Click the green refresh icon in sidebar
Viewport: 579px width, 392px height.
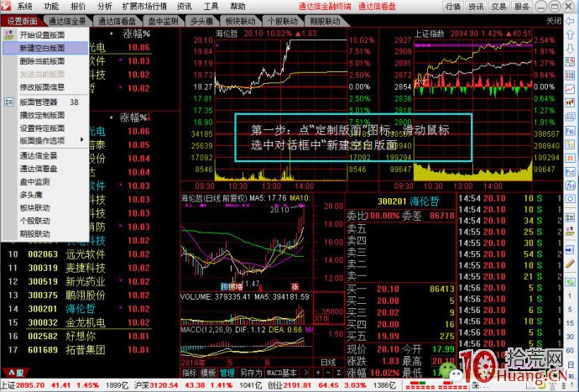pyautogui.click(x=570, y=282)
